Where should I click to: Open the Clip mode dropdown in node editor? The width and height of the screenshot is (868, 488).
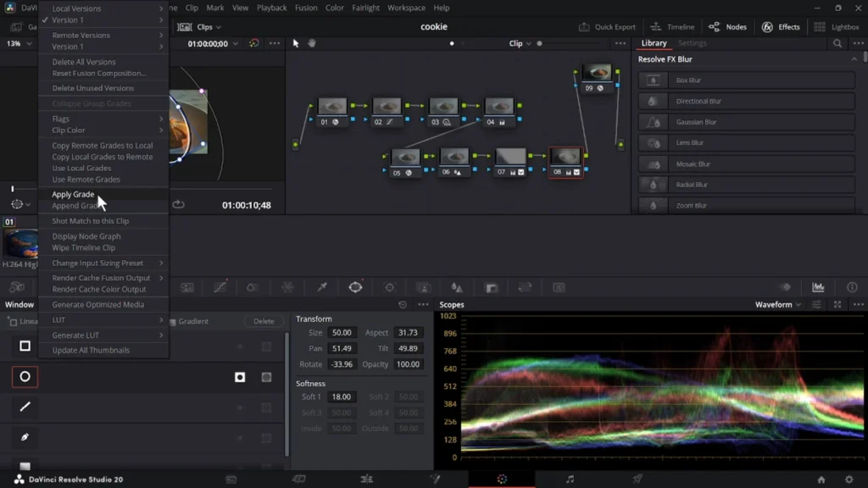(520, 43)
